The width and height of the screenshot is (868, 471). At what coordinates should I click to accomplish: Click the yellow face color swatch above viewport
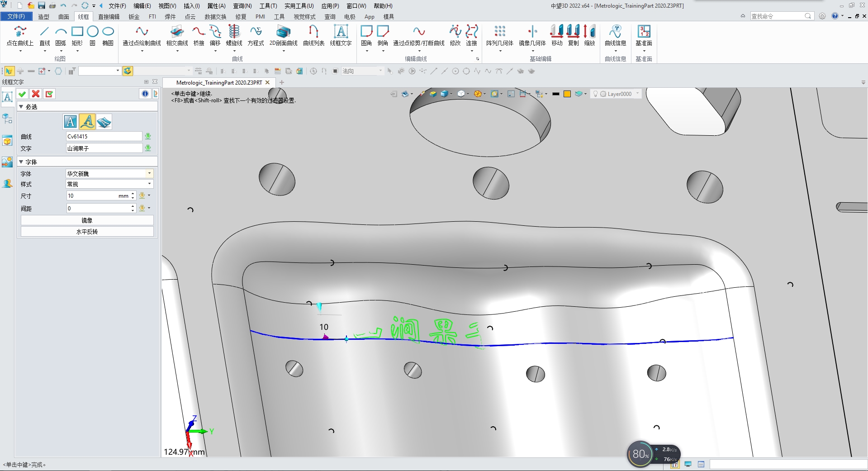coord(567,94)
